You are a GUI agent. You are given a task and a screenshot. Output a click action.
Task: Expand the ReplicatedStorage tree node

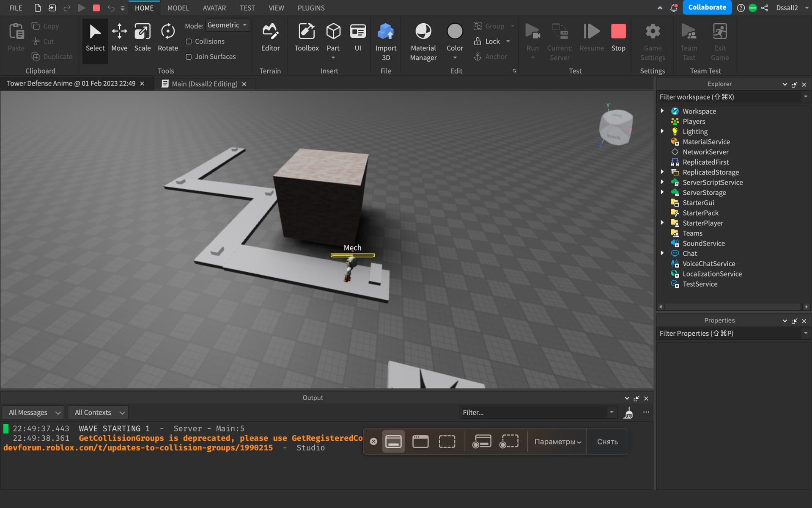pyautogui.click(x=662, y=172)
